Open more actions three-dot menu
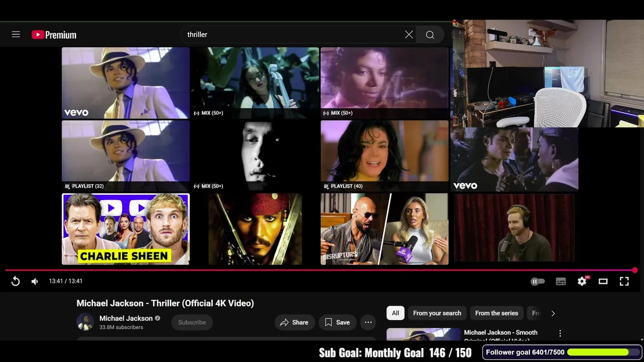 368,322
